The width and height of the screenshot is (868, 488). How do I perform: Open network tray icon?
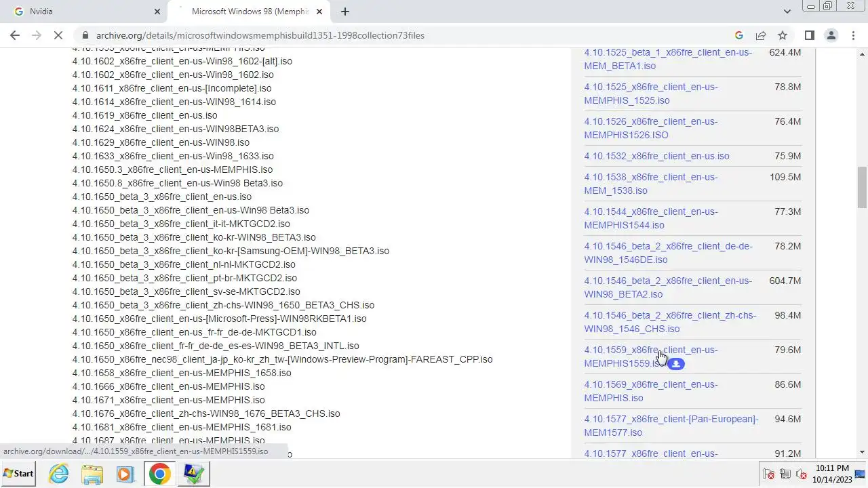coord(785,474)
